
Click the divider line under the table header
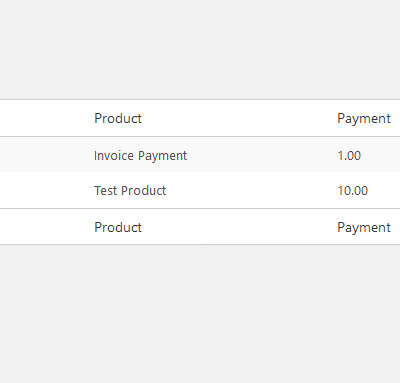click(x=200, y=136)
